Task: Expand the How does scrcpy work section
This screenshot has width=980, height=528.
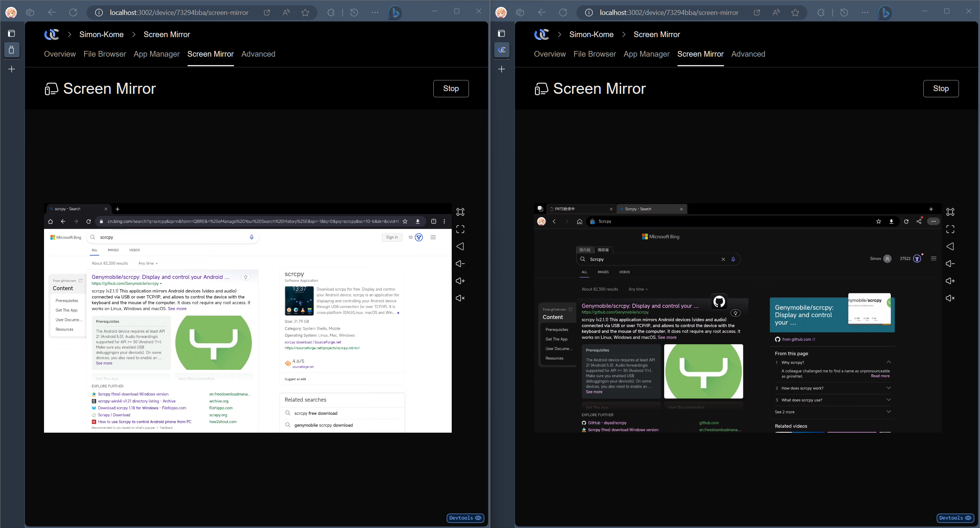Action: pos(889,388)
